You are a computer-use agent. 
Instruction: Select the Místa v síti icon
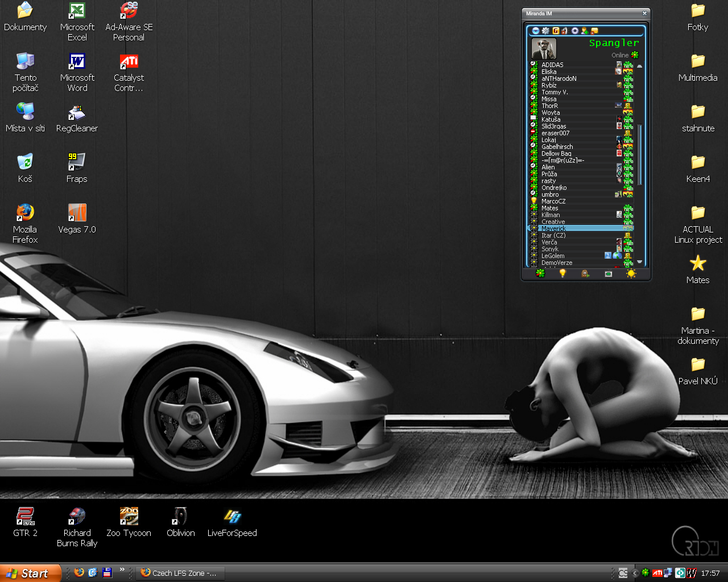pyautogui.click(x=25, y=118)
